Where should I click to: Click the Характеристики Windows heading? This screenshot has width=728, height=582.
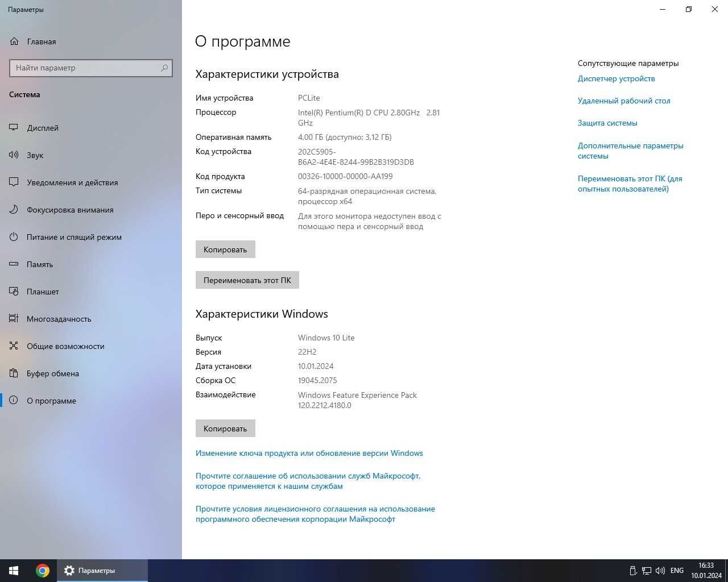point(262,314)
